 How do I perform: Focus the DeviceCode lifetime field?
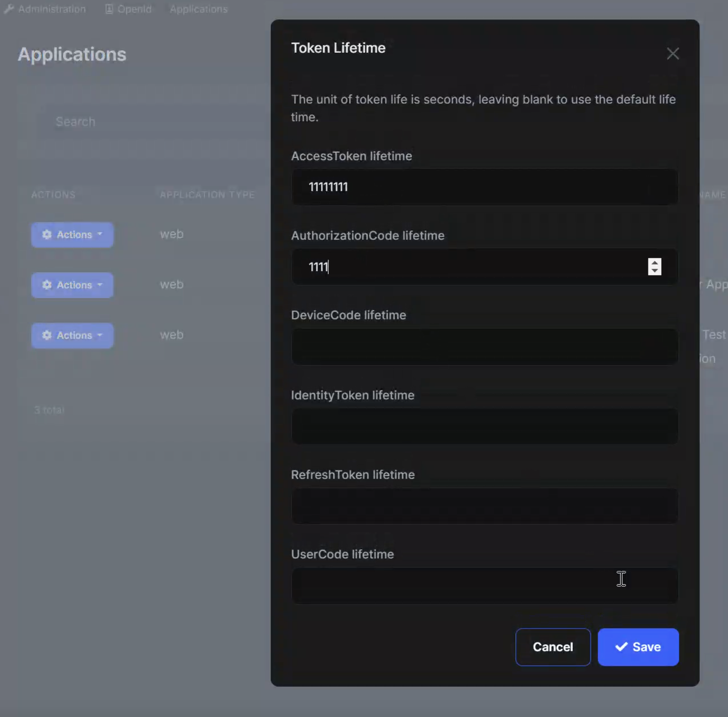tap(484, 346)
